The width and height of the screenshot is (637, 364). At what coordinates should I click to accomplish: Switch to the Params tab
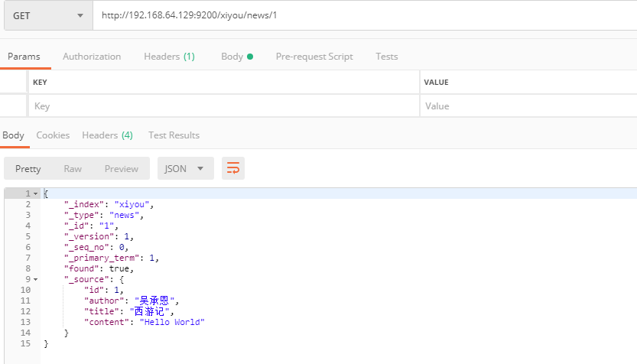(x=24, y=57)
